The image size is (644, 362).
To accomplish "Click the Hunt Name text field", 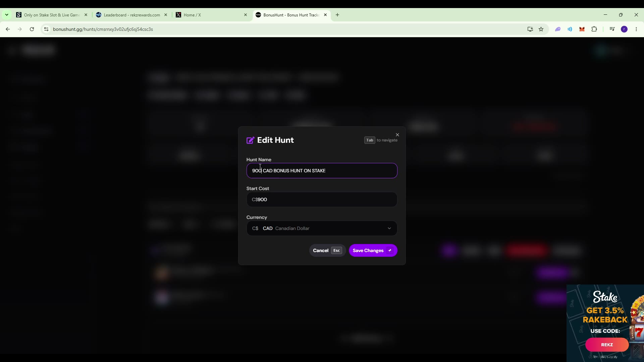I will click(322, 171).
